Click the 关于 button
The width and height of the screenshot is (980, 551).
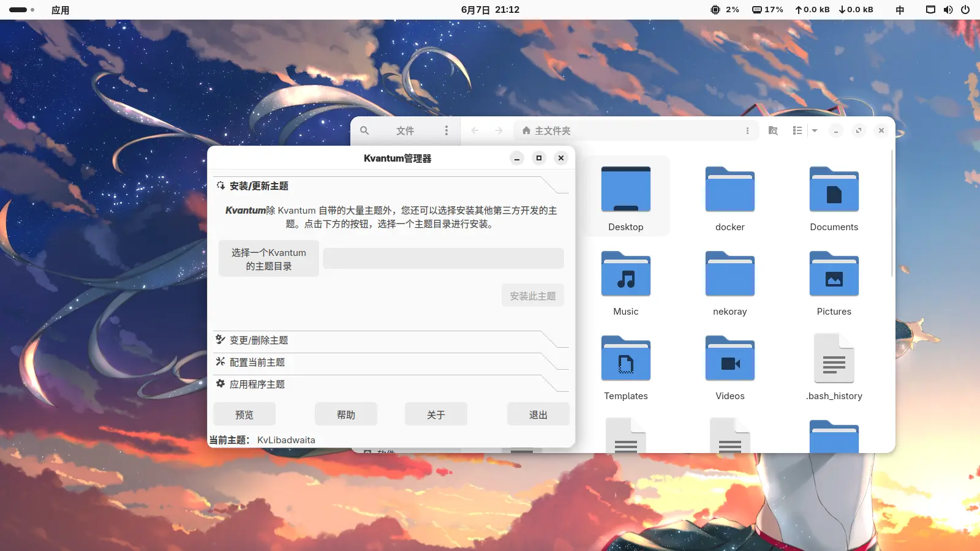[436, 414]
